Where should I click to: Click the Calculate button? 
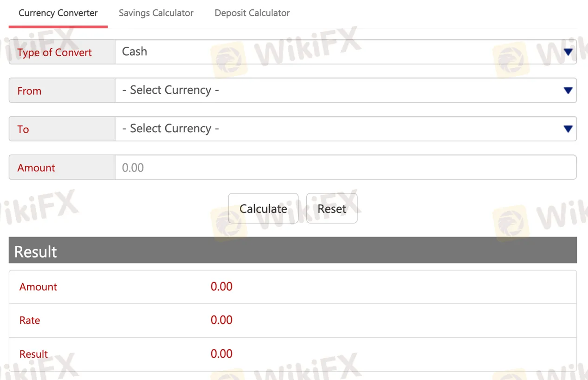(263, 208)
